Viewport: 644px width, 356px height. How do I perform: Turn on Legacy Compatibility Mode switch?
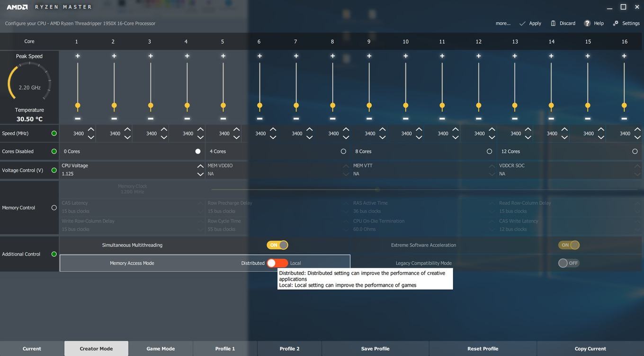point(569,263)
